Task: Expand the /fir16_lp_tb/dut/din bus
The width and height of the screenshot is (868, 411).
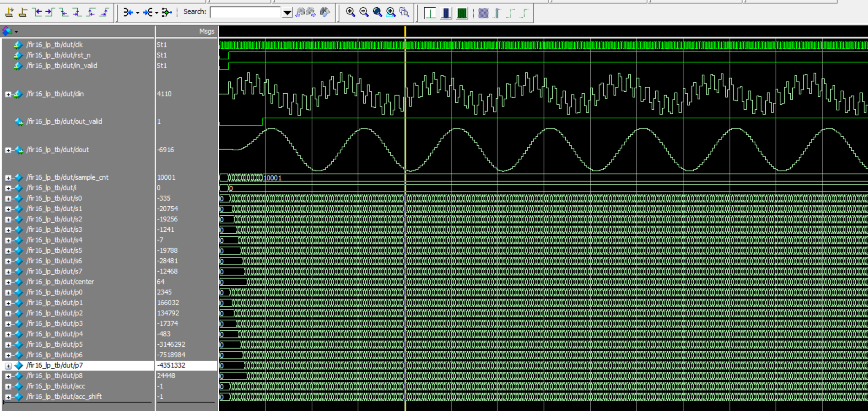Action: click(8, 94)
